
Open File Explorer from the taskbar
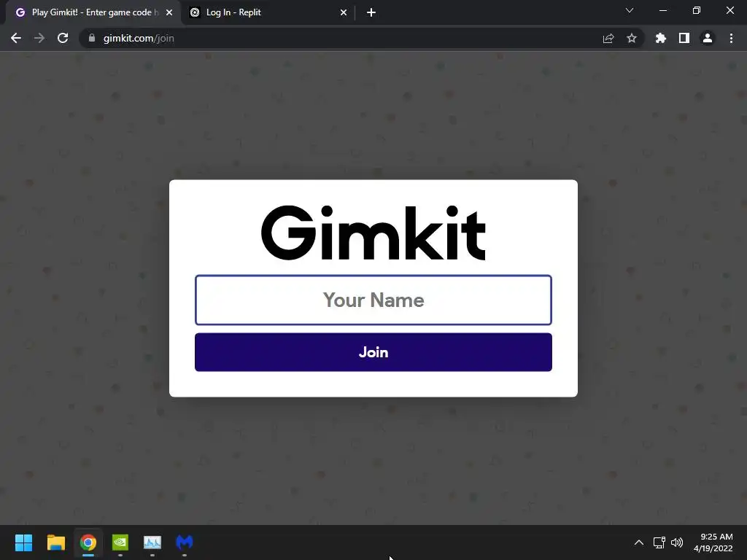point(55,542)
